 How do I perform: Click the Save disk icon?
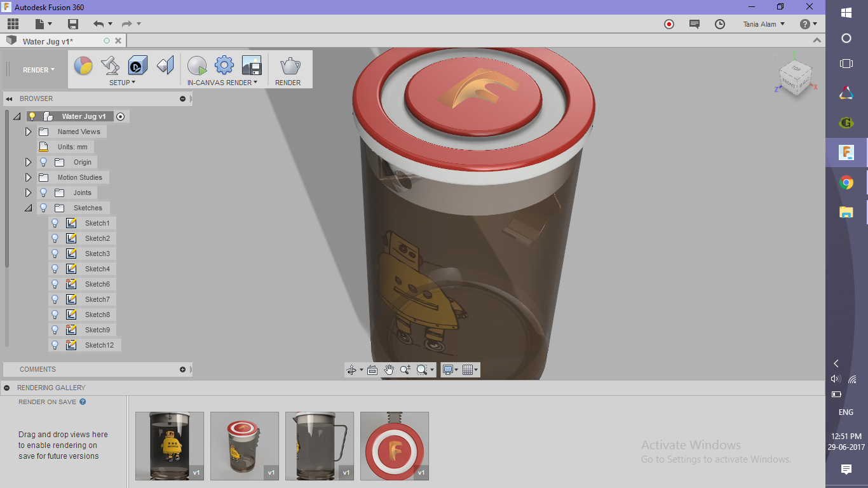tap(73, 24)
